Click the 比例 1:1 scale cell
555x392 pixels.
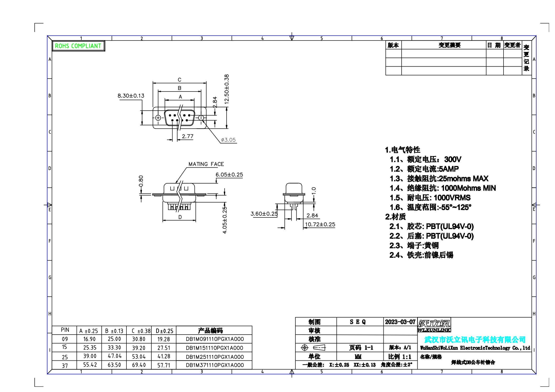point(400,357)
